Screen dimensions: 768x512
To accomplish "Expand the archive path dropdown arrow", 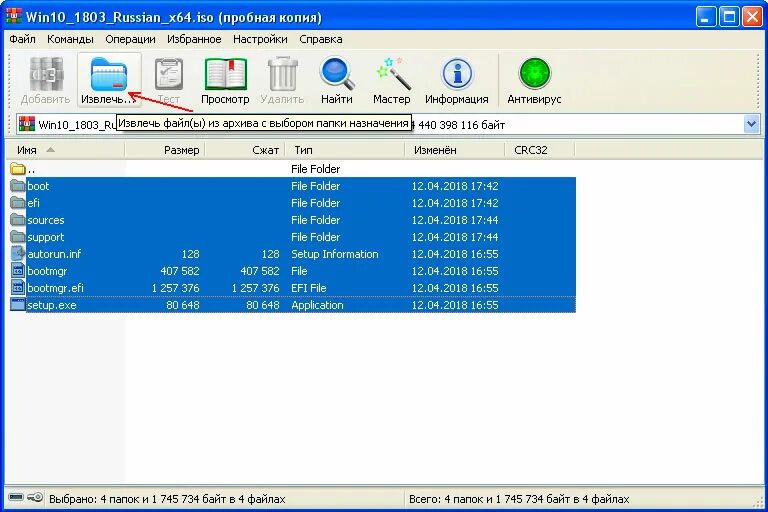I will click(x=751, y=124).
